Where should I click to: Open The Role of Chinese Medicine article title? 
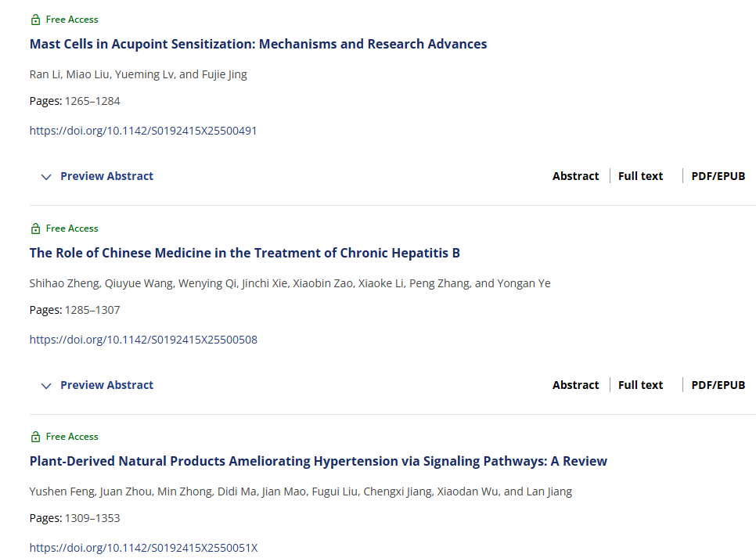pos(243,253)
